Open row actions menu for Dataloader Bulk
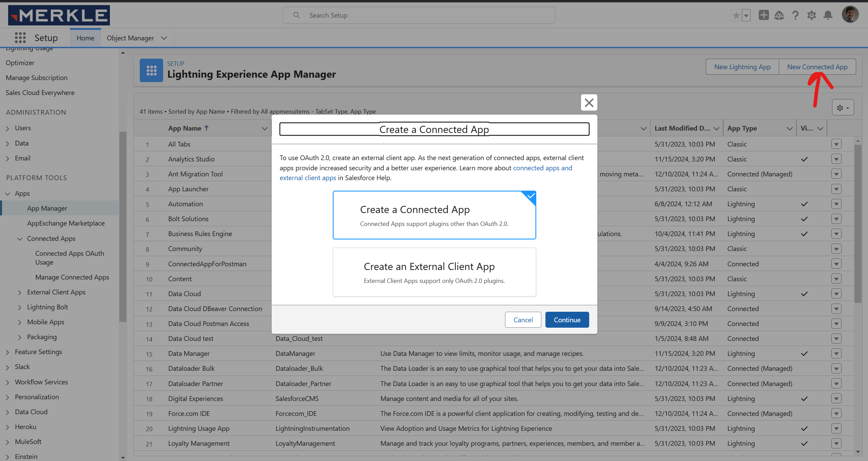The image size is (868, 461). point(836,368)
